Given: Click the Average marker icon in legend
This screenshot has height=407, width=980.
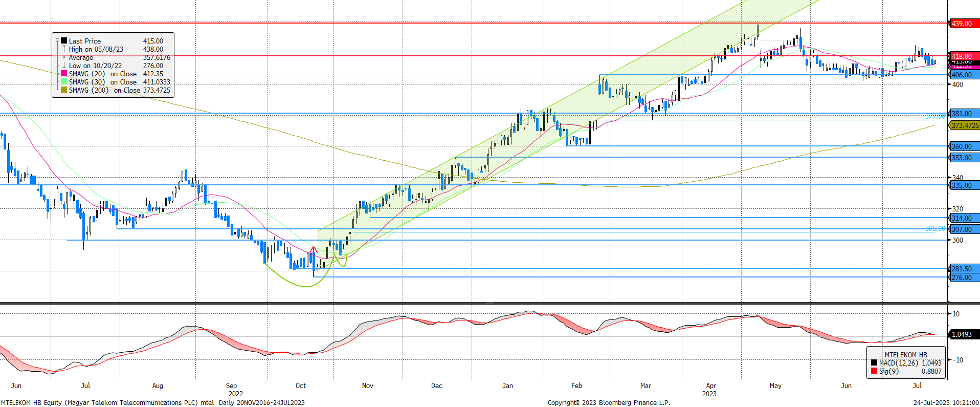Looking at the screenshot, I should [64, 57].
